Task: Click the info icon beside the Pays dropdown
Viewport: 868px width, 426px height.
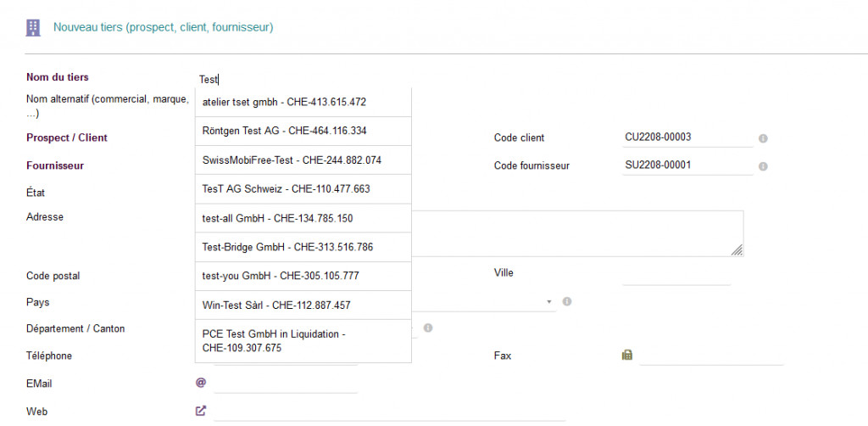Action: 567,301
